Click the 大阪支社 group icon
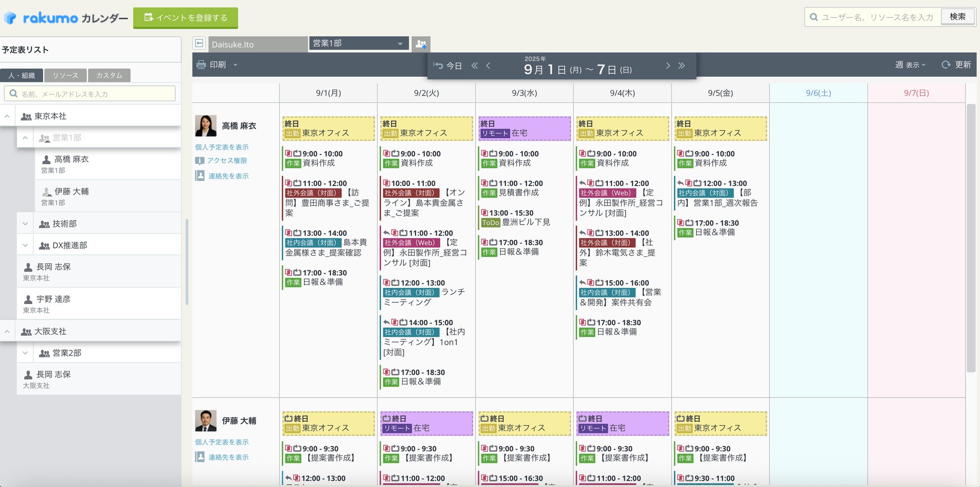Image resolution: width=980 pixels, height=487 pixels. tap(26, 332)
